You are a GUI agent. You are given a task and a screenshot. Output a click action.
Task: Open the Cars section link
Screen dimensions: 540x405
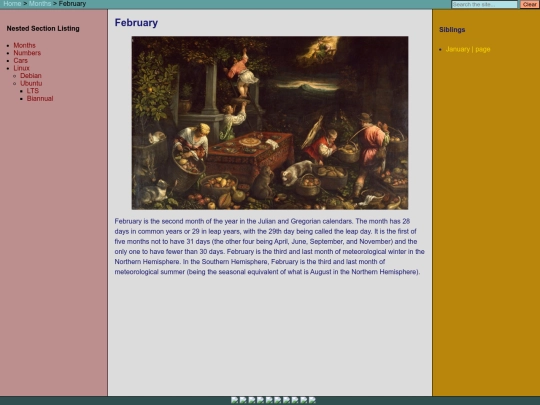tap(21, 61)
